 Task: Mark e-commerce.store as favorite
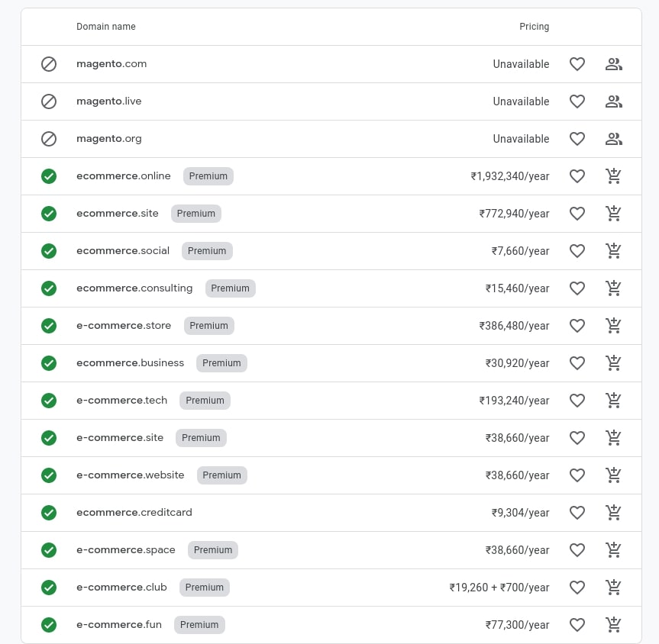(x=577, y=326)
